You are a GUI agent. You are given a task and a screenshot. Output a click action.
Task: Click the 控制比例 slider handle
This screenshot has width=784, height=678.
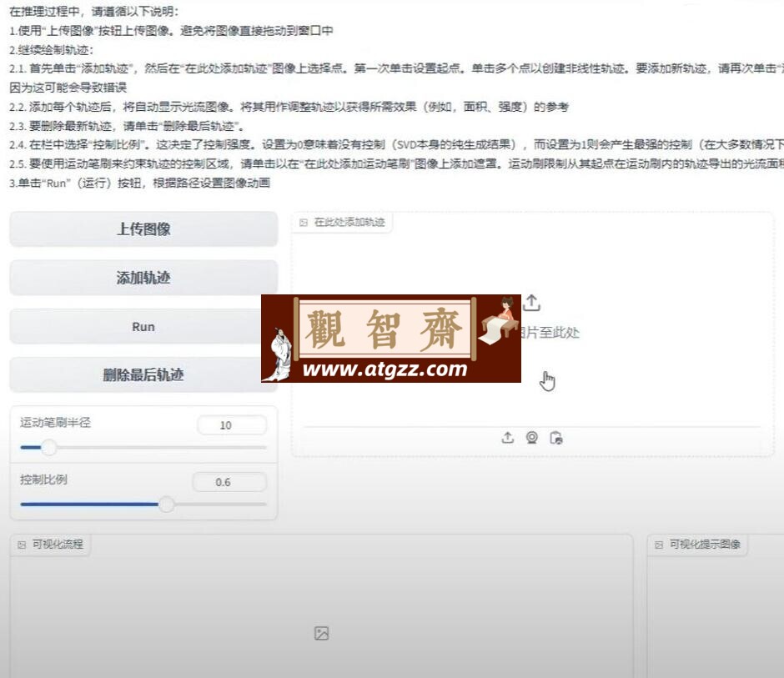(x=167, y=504)
